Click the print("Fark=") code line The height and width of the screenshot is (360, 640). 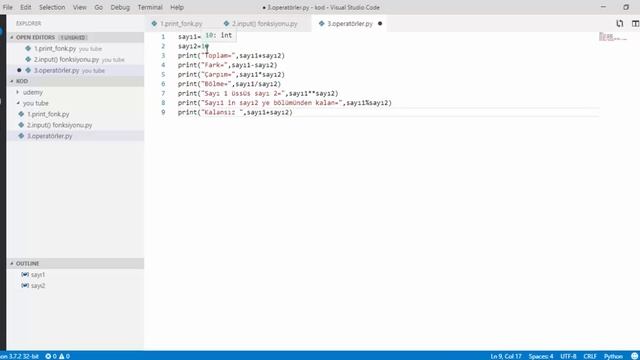[x=227, y=65]
